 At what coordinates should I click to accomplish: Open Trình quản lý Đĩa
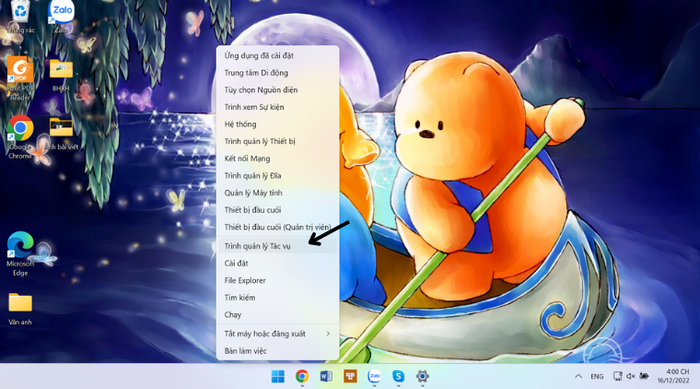tap(278, 176)
